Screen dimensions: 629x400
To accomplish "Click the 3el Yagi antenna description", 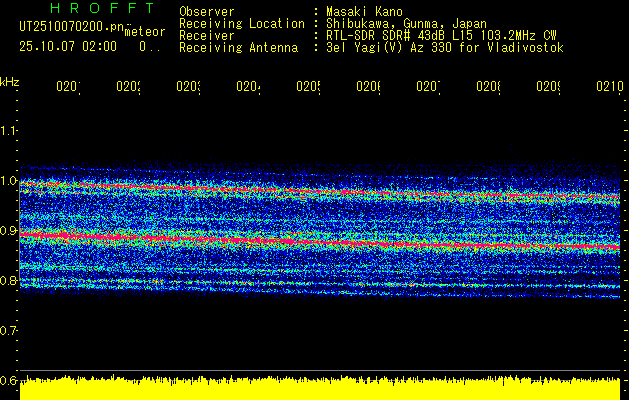I will (445, 48).
